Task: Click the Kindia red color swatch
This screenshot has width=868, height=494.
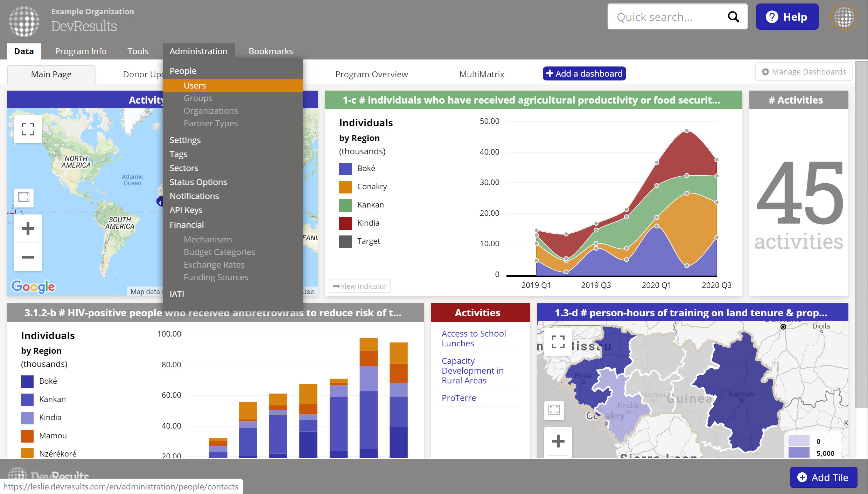Action: pos(345,223)
